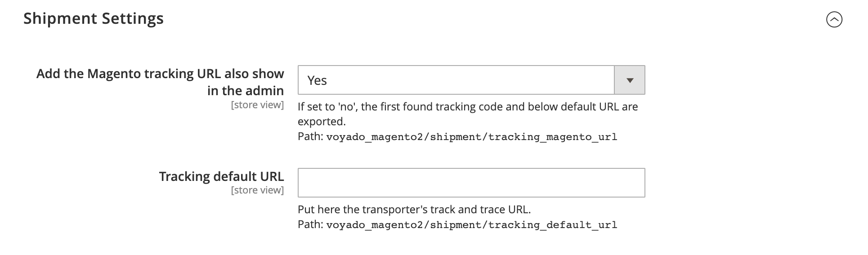The width and height of the screenshot is (868, 255).
Task: Collapse the Shipment Settings section chevron
Action: click(x=834, y=19)
